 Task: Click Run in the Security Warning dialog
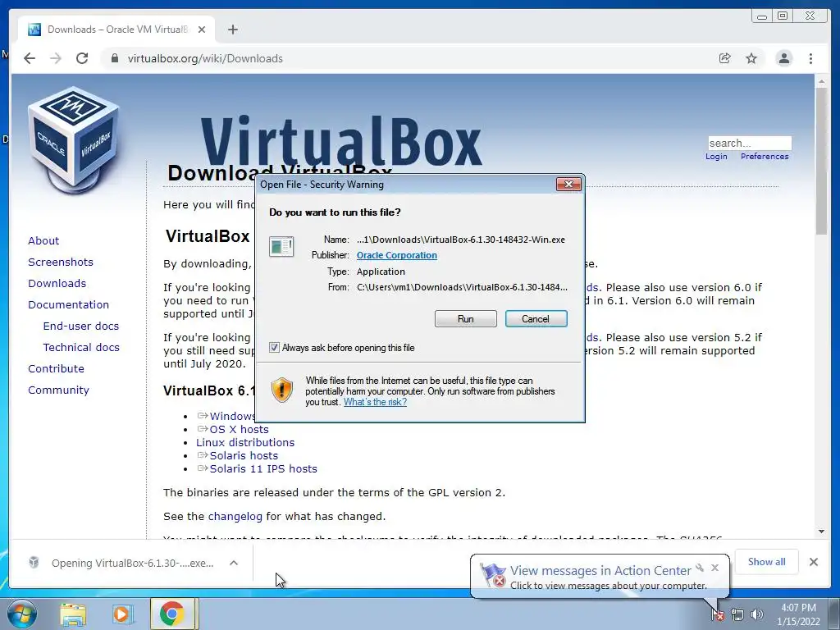[x=466, y=319]
